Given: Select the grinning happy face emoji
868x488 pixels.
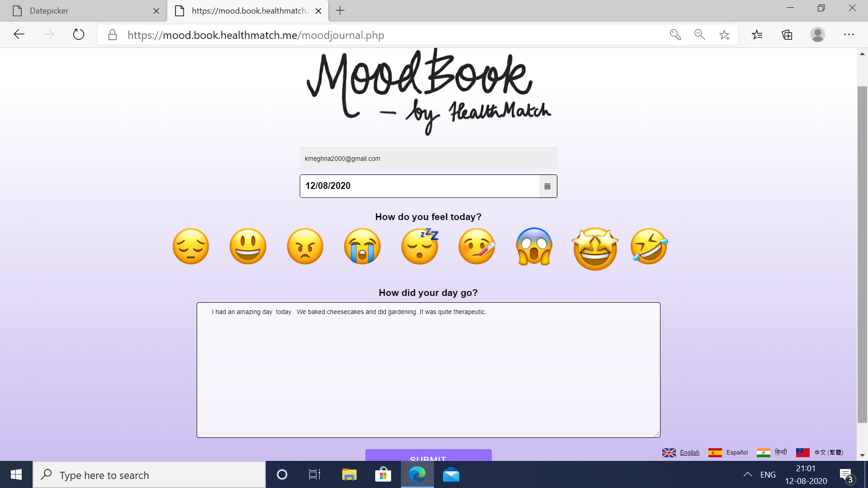Looking at the screenshot, I should pos(248,246).
